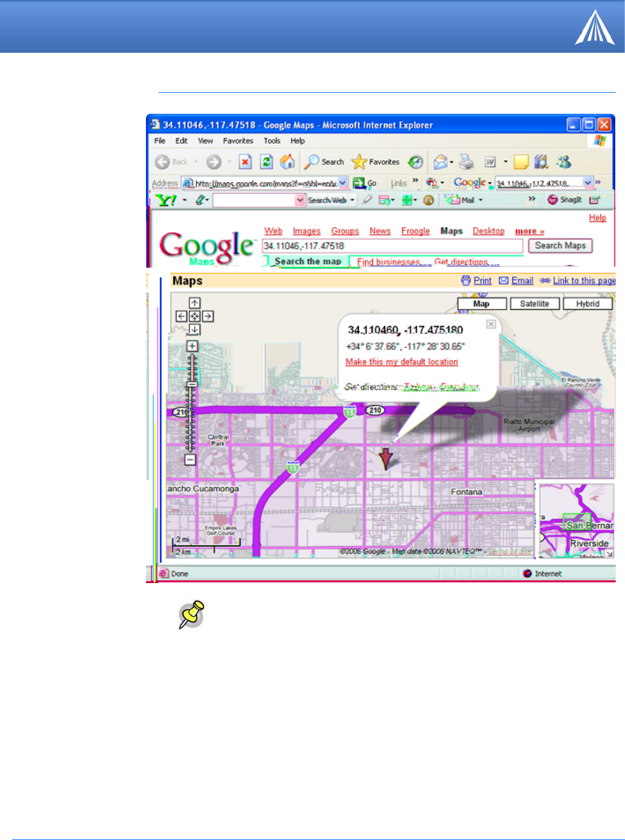
Task: Collapse the overview map corner arrow
Action: (610, 554)
